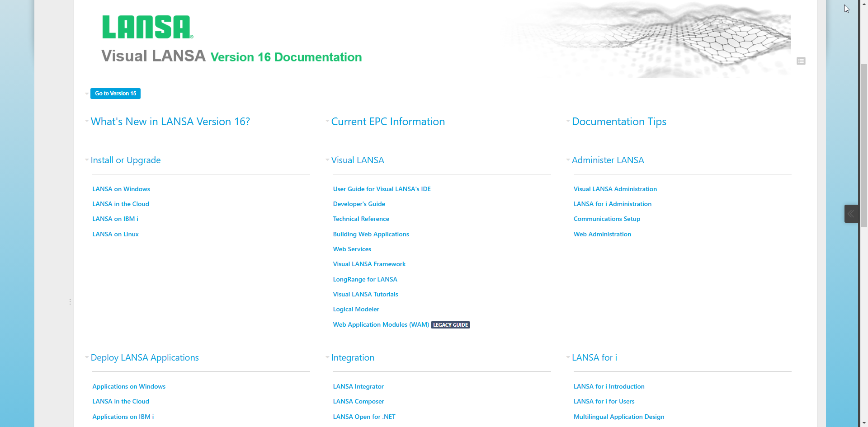Open the Developer's Guide link
This screenshot has width=868, height=427.
click(359, 204)
